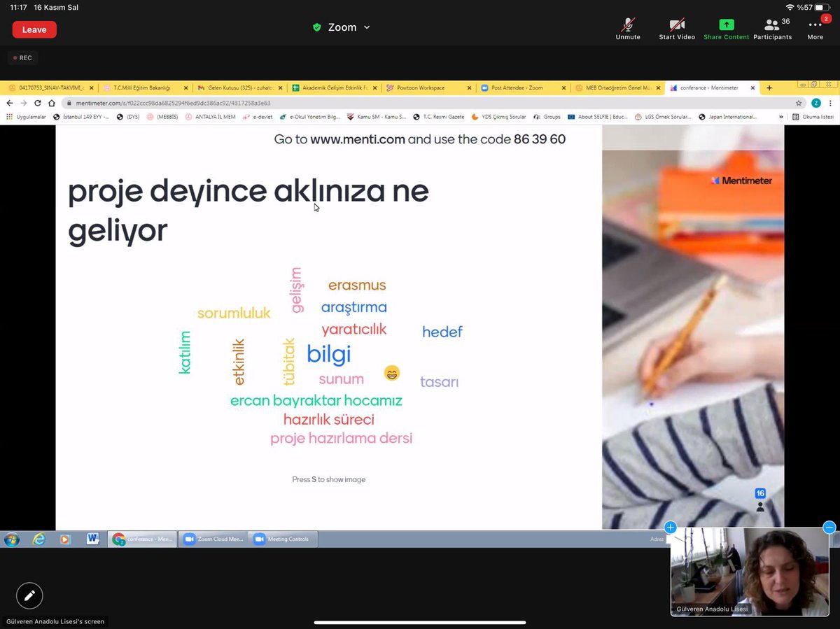
Task: Open the (DYS) bookmark
Action: pos(128,117)
